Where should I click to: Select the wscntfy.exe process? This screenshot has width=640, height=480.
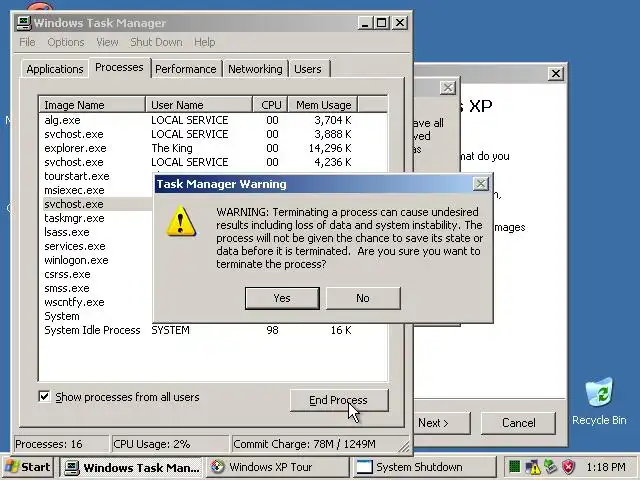pyautogui.click(x=74, y=302)
